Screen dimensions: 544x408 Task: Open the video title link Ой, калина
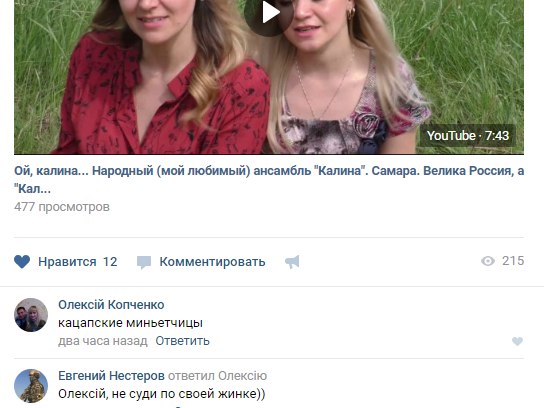tap(269, 180)
